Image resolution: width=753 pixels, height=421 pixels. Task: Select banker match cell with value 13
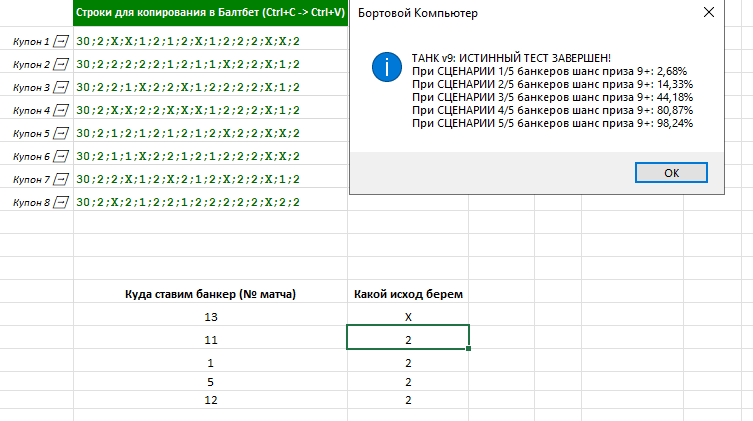[210, 314]
